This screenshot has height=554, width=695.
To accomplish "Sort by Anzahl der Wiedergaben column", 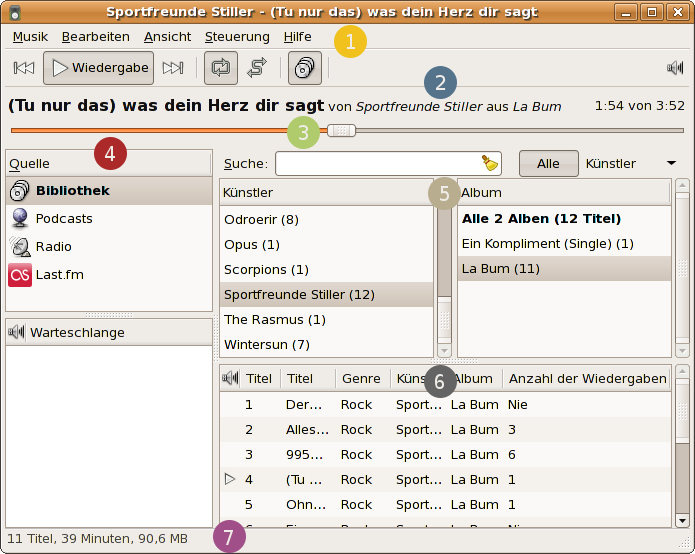I will tap(587, 379).
